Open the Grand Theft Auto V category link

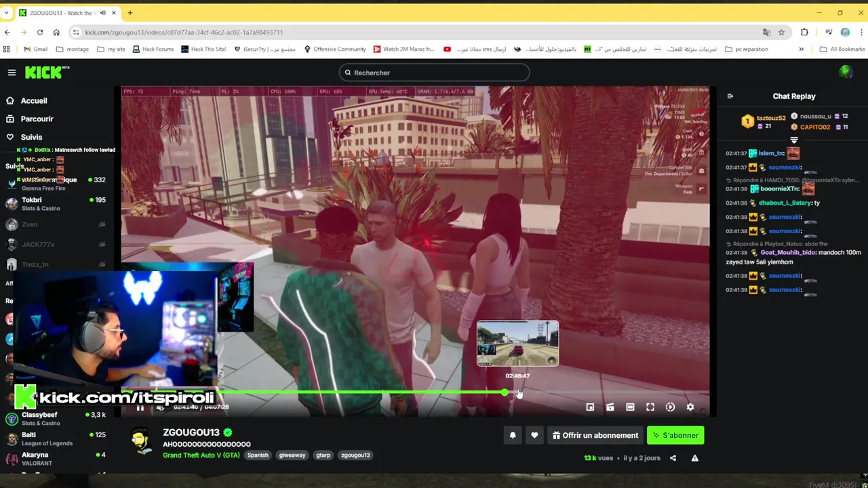click(x=201, y=455)
